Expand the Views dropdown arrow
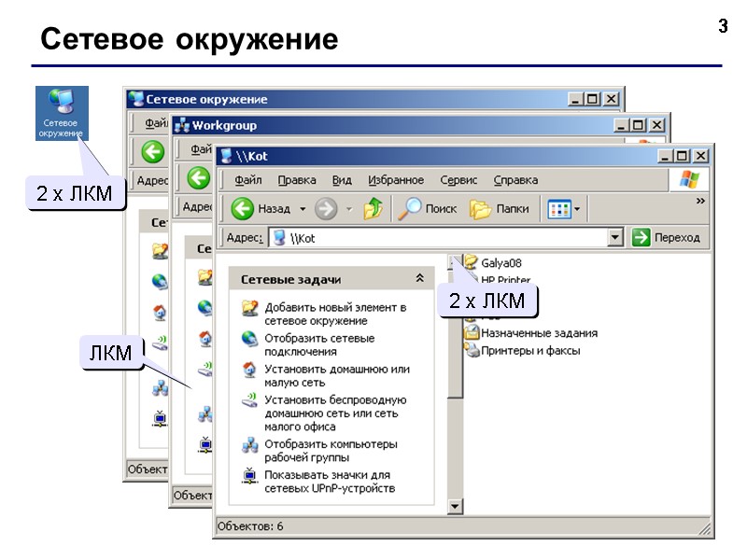Viewport: 747px width, 560px height. point(577,209)
